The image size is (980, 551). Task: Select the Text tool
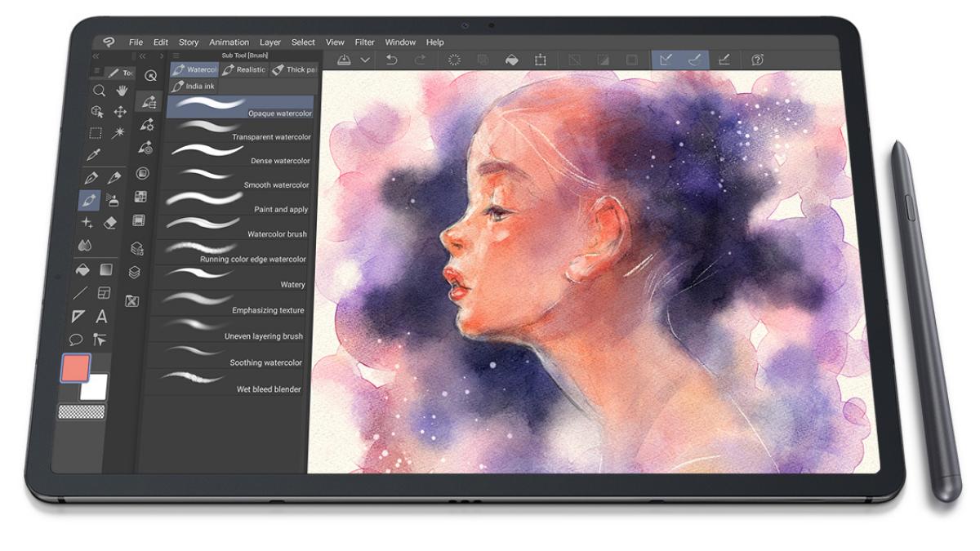102,317
